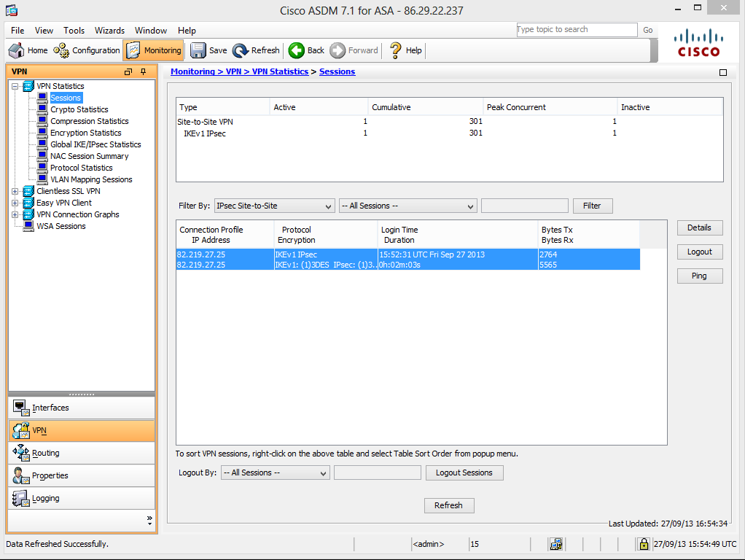The image size is (745, 560).
Task: Select Protocol Statistics tree item
Action: [x=81, y=168]
